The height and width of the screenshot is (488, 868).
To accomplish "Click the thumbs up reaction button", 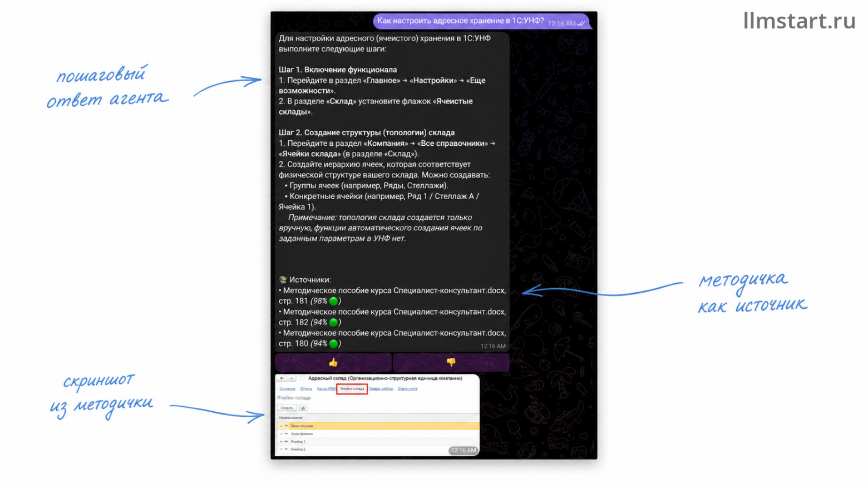I will click(x=333, y=362).
